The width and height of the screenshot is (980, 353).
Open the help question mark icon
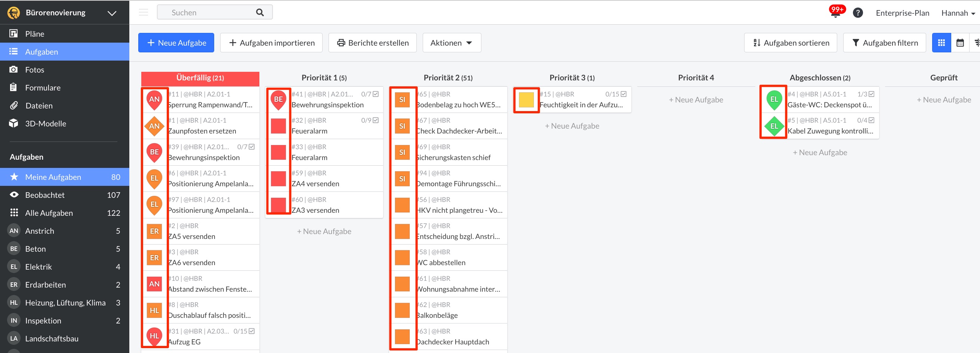pyautogui.click(x=857, y=13)
